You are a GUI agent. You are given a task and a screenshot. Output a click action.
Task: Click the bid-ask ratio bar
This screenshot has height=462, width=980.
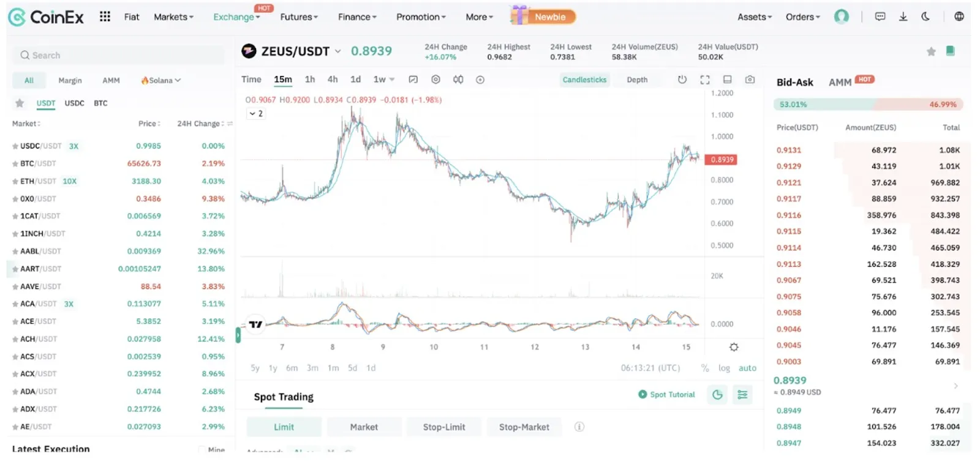point(868,105)
